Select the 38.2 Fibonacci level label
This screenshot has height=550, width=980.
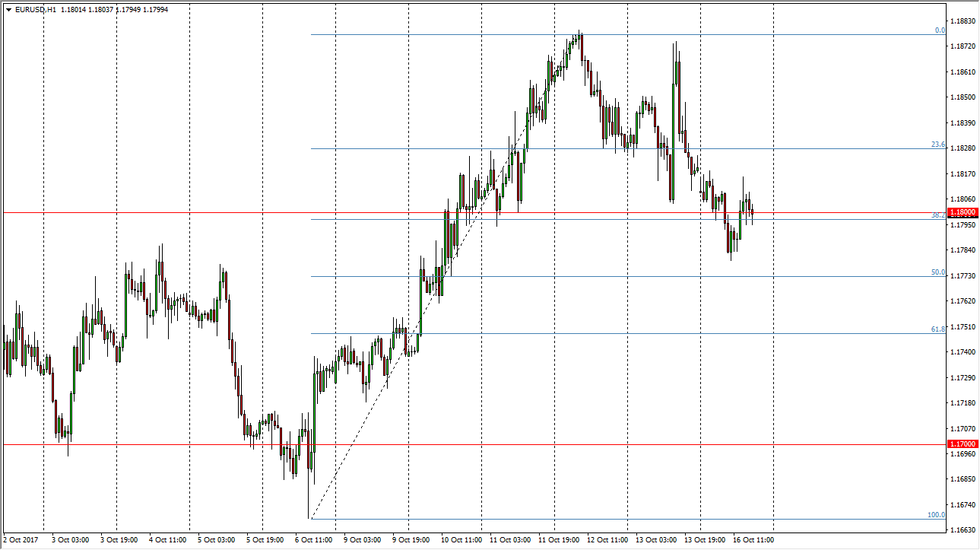tap(937, 215)
